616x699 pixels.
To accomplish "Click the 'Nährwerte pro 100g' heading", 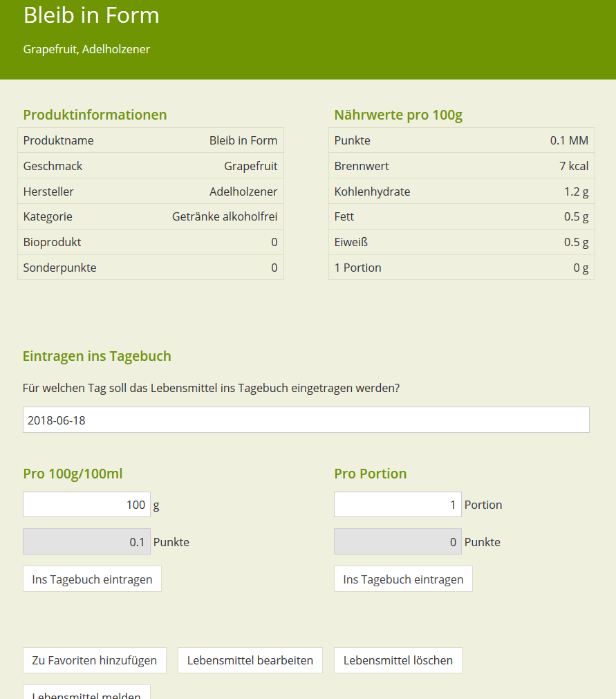I will point(398,115).
